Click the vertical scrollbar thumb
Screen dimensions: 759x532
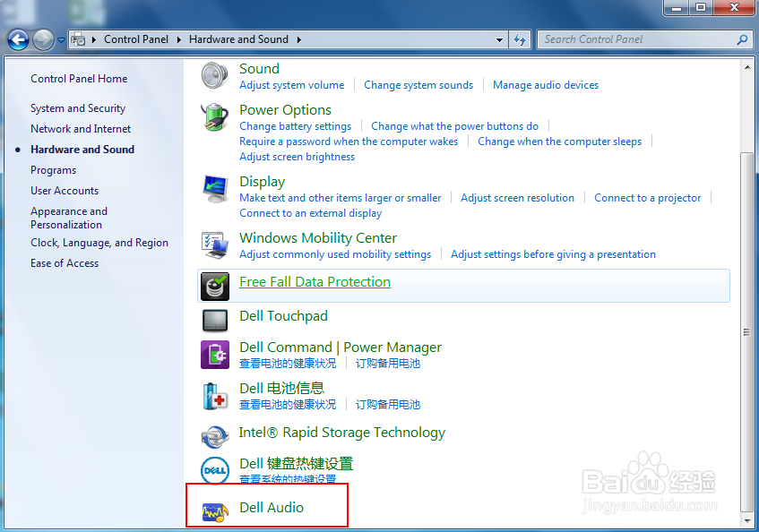pyautogui.click(x=747, y=331)
